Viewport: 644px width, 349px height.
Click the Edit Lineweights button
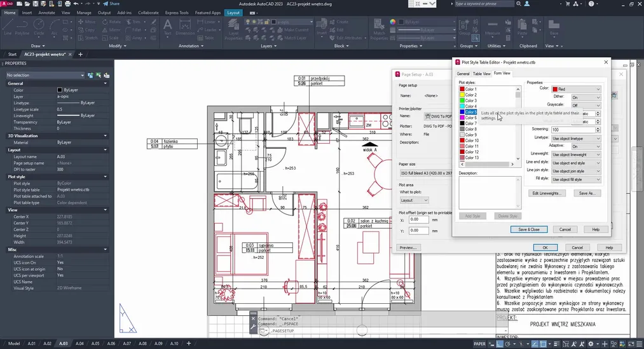pos(546,193)
